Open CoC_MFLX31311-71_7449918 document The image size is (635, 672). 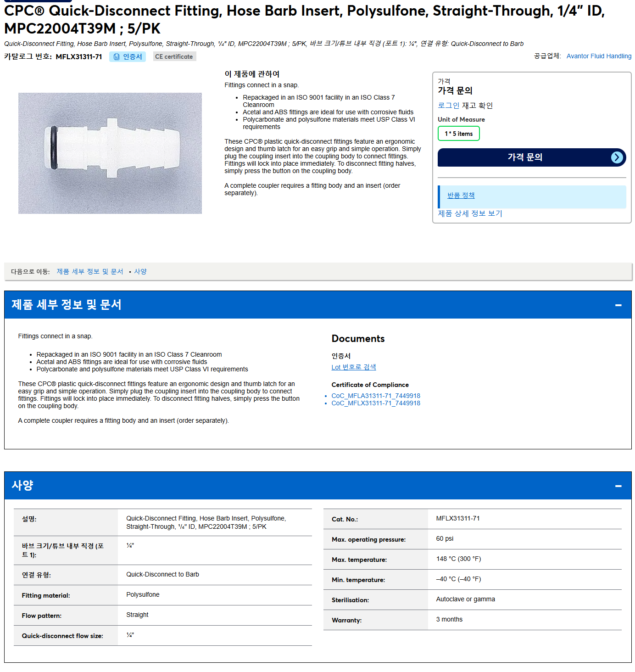376,403
